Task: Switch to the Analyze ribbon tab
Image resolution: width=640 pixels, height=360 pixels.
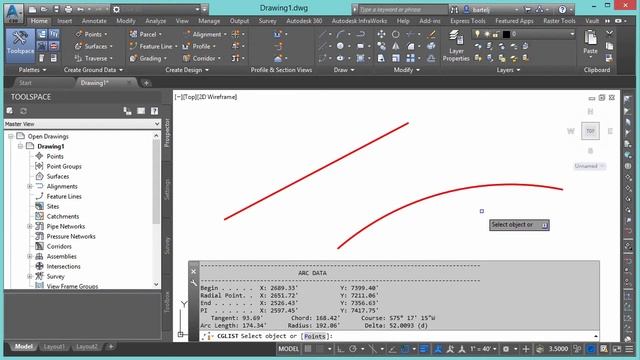Action: (x=156, y=21)
